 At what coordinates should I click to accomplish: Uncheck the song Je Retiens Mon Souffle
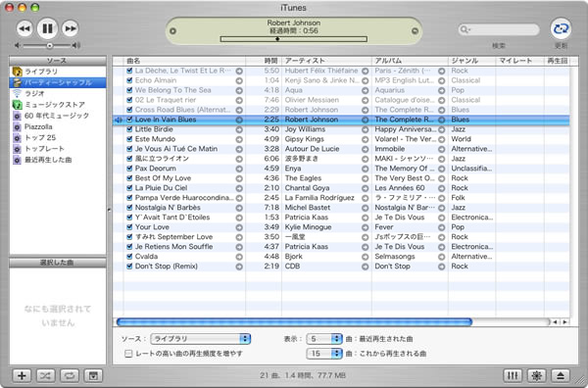129,246
